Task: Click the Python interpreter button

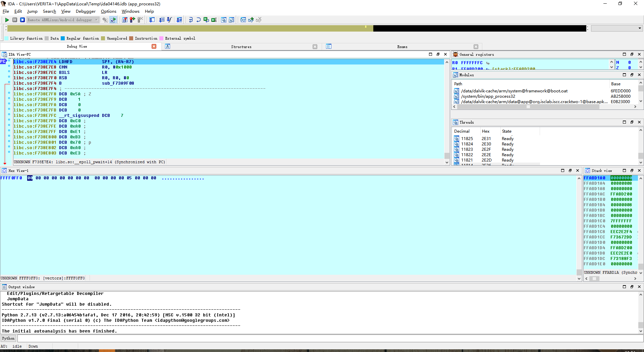Action: coord(8,338)
